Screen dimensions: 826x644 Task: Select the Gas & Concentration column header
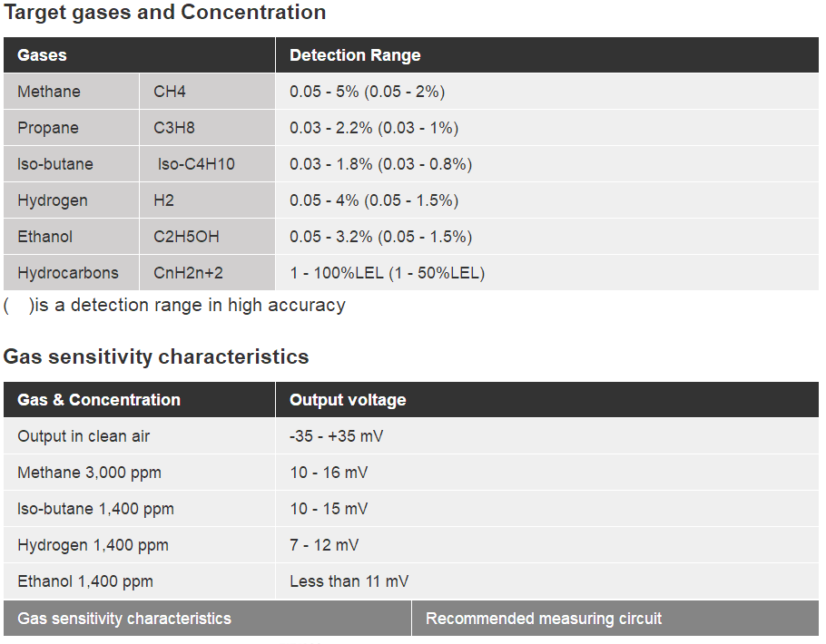point(99,400)
